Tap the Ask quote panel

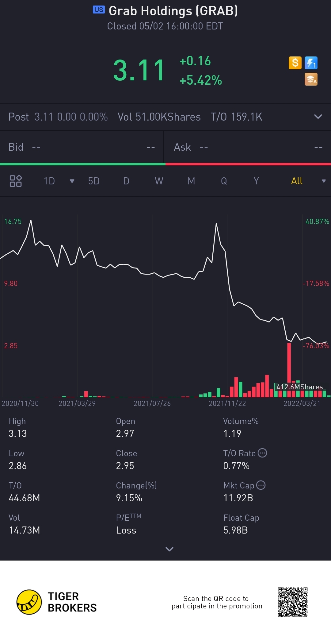(248, 147)
